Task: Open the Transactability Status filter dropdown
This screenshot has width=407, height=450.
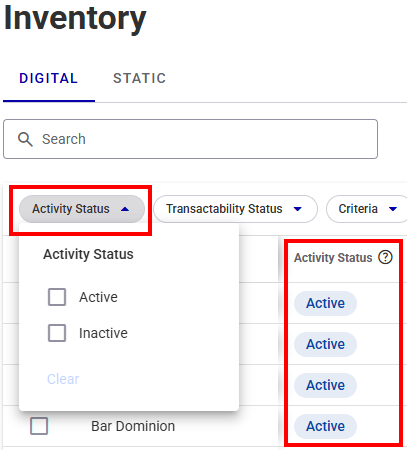Action: [x=235, y=209]
